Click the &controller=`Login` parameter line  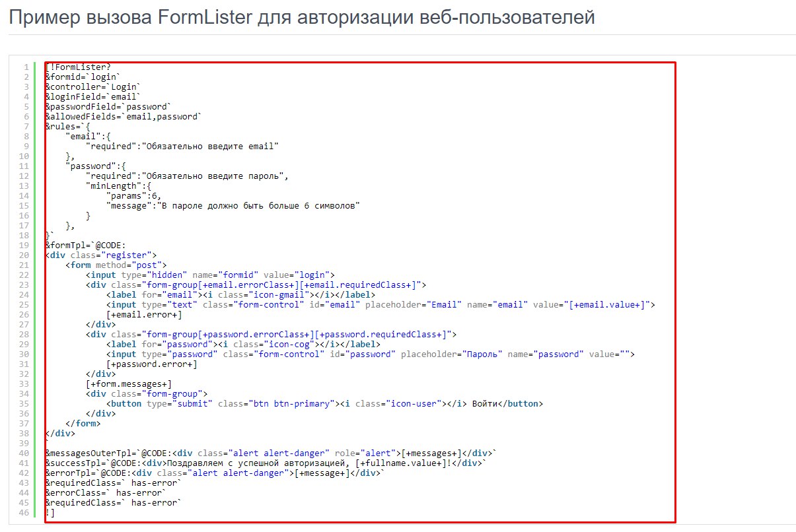pos(93,86)
